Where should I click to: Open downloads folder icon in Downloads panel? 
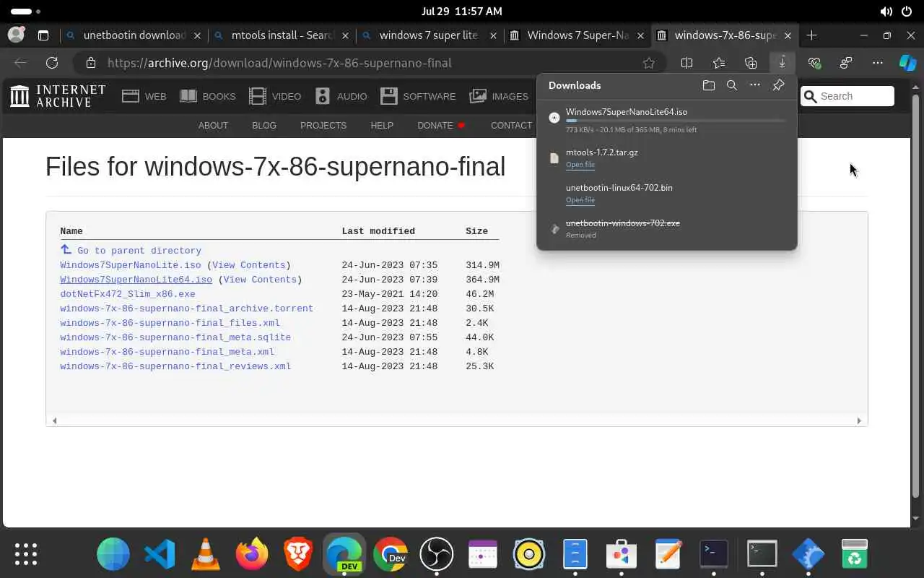pos(708,85)
